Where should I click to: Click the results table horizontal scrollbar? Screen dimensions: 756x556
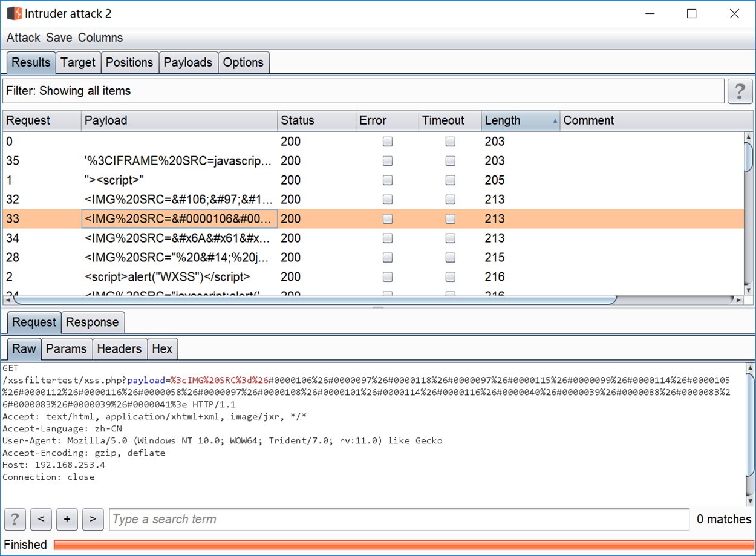(x=314, y=299)
